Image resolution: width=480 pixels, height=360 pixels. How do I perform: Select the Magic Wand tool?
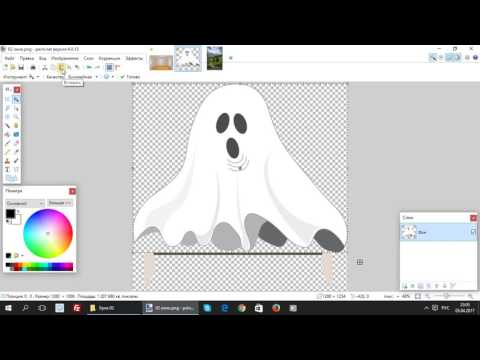click(x=7, y=125)
